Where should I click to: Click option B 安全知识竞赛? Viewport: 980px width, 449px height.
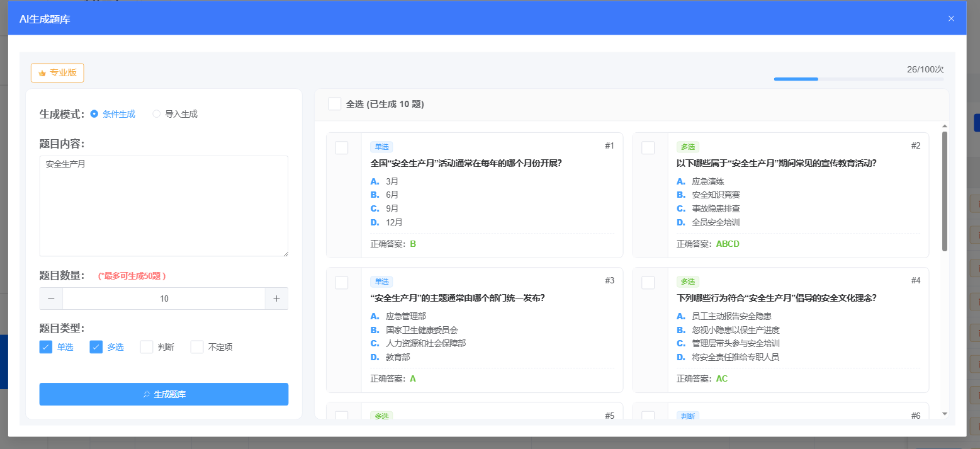[709, 195]
